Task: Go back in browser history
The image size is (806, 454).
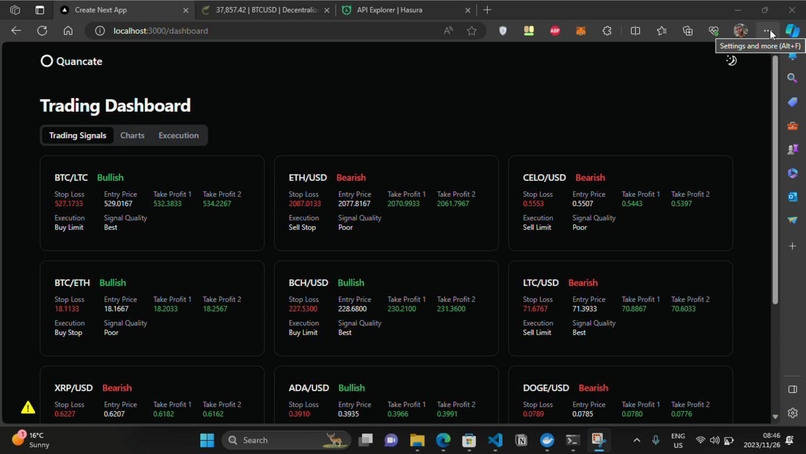Action: click(x=16, y=31)
